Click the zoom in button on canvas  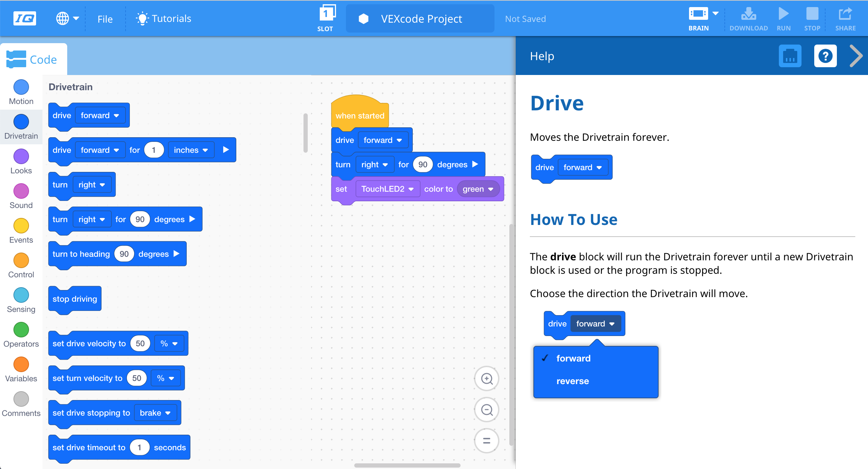pos(487,378)
